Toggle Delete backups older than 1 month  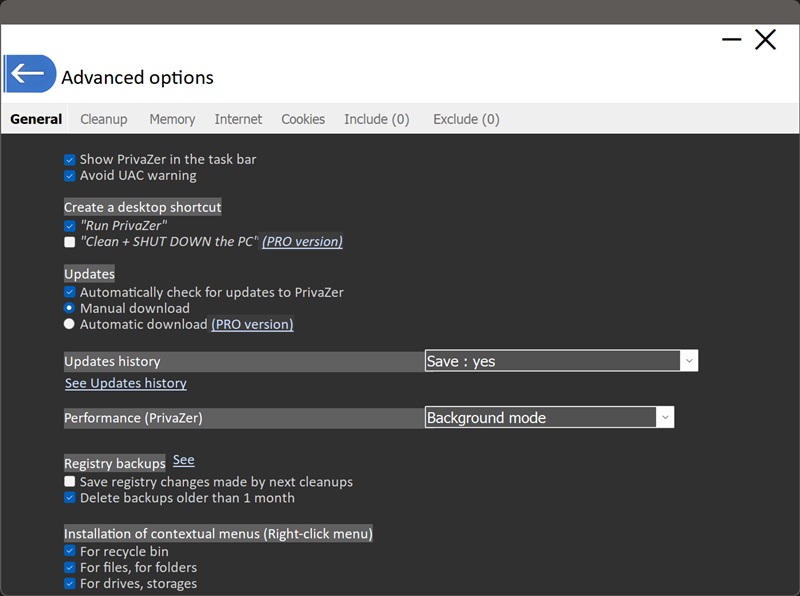point(70,498)
